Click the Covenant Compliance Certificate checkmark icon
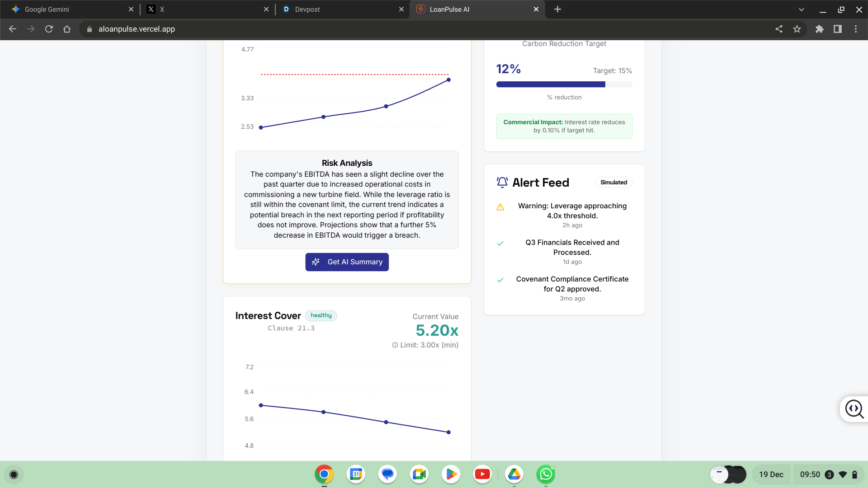The image size is (868, 488). point(500,280)
